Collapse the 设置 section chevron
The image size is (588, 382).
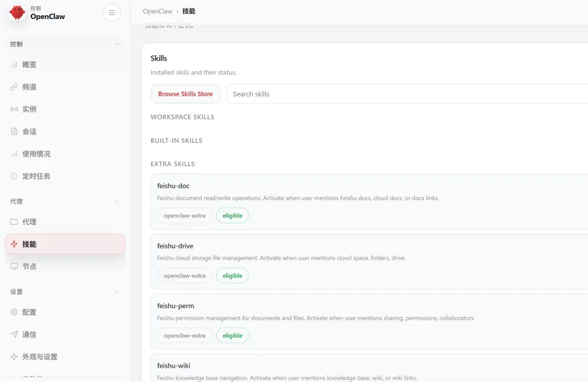click(x=117, y=292)
